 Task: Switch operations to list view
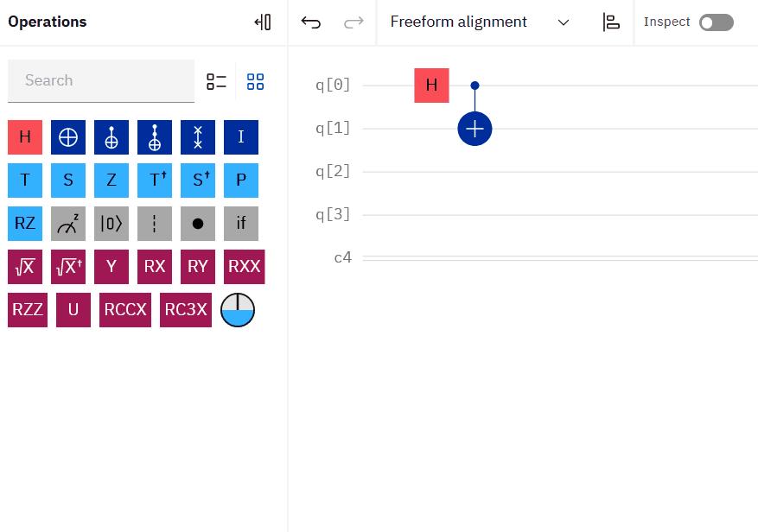216,82
